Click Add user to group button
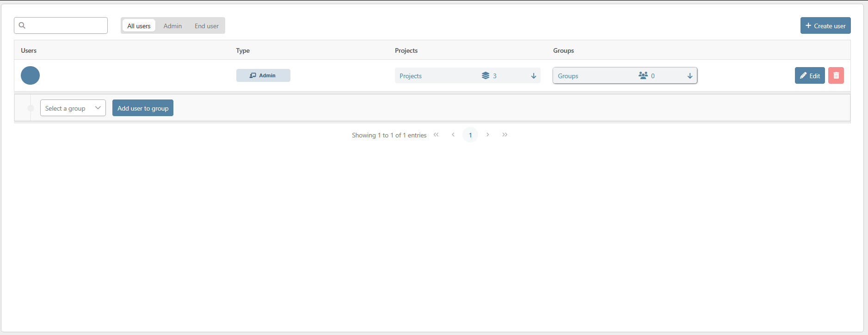The height and width of the screenshot is (335, 868). (142, 108)
